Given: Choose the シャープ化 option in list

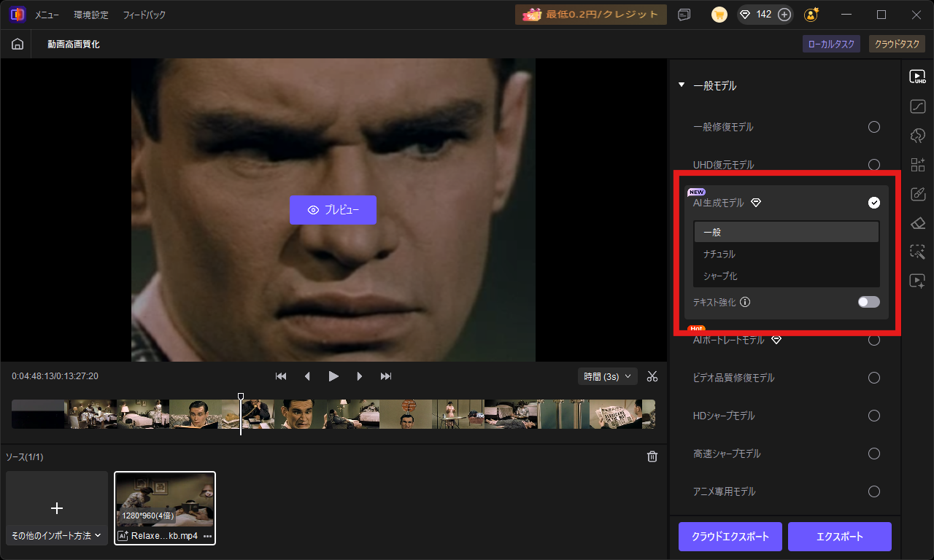Looking at the screenshot, I should [x=787, y=276].
